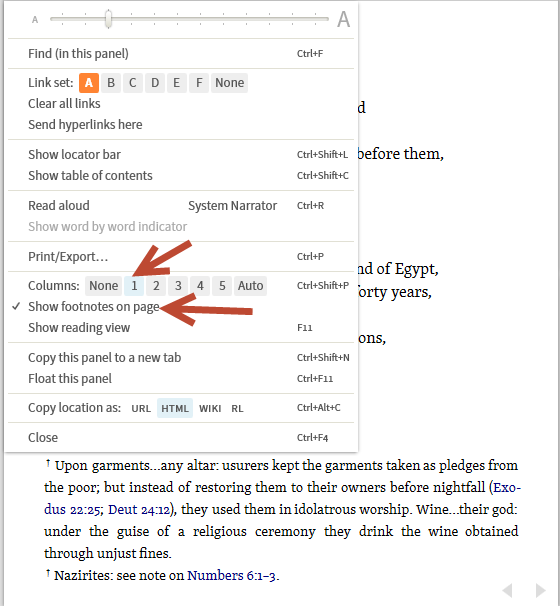Go to the next page arrow
Image resolution: width=560 pixels, height=606 pixels.
pyautogui.click(x=541, y=590)
